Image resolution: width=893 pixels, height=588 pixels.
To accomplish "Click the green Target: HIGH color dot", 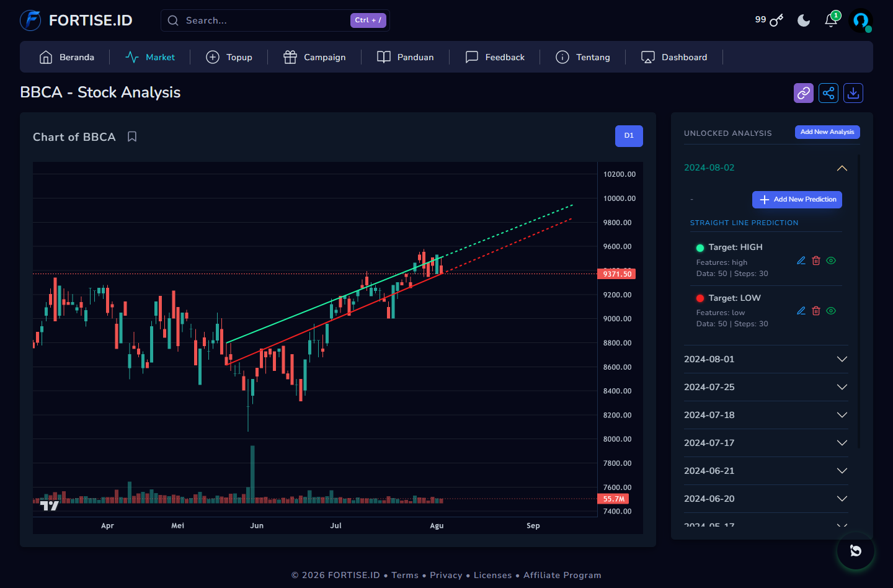I will (x=700, y=247).
